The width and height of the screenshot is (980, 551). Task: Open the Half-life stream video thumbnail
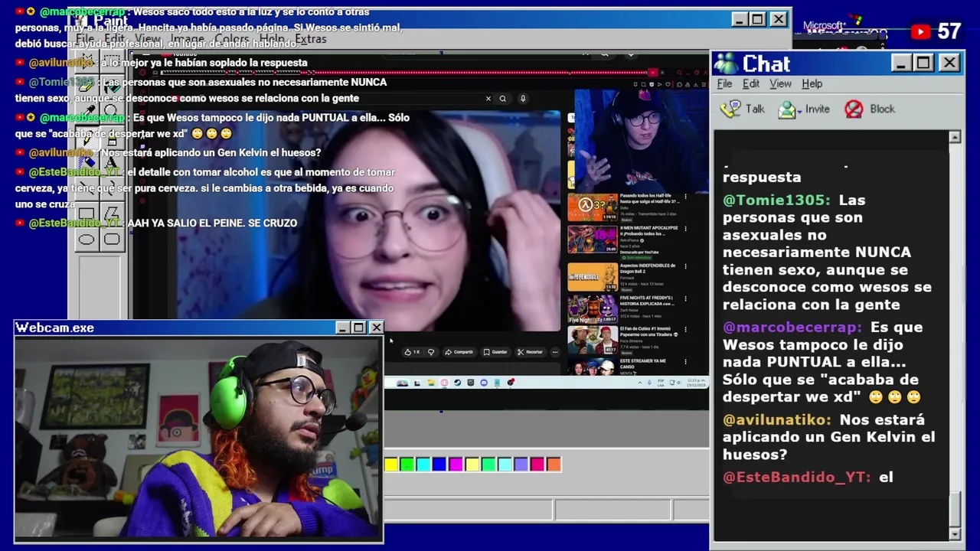[592, 207]
